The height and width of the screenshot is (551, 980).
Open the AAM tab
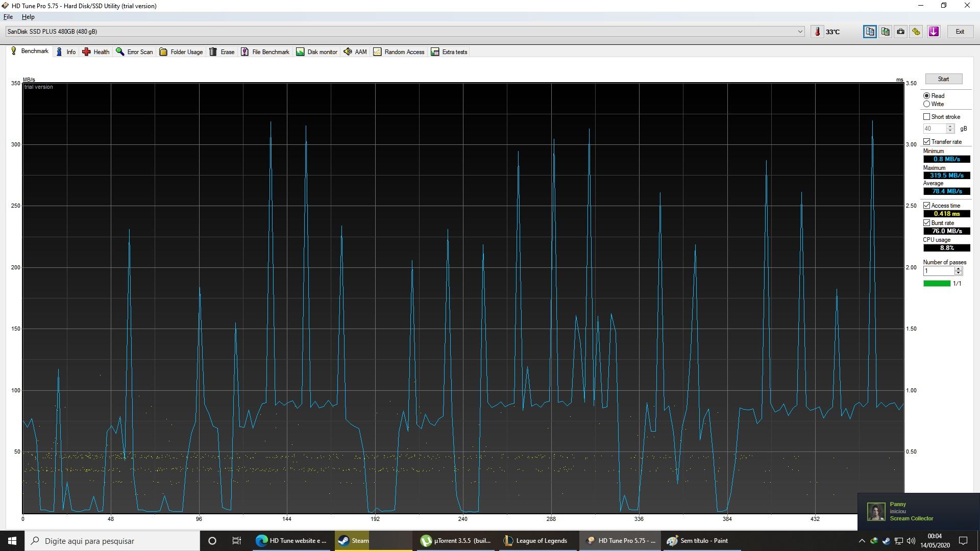click(x=355, y=52)
